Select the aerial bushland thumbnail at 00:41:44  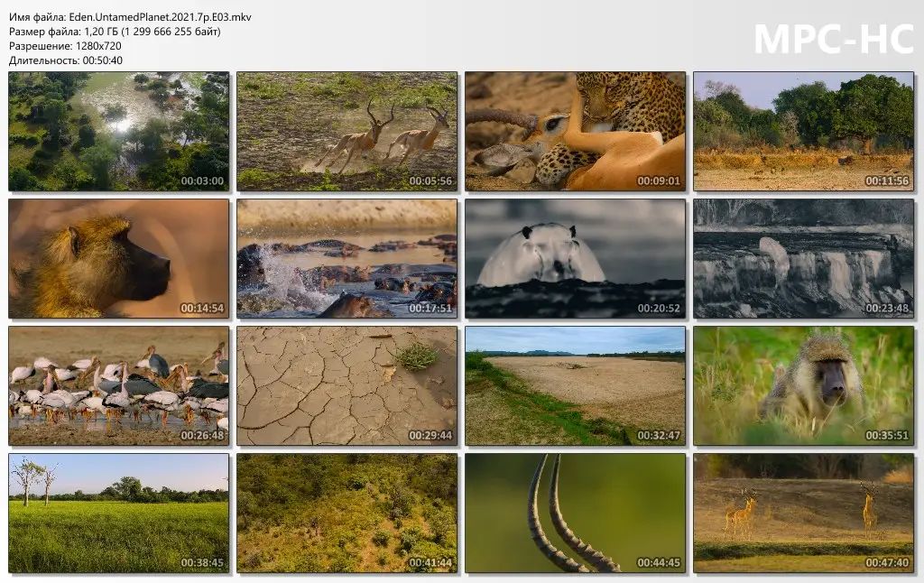click(347, 513)
